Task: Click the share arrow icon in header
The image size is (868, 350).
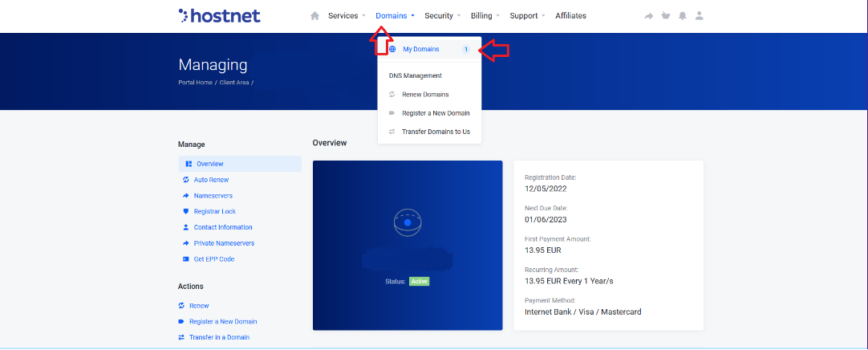Action: [649, 16]
